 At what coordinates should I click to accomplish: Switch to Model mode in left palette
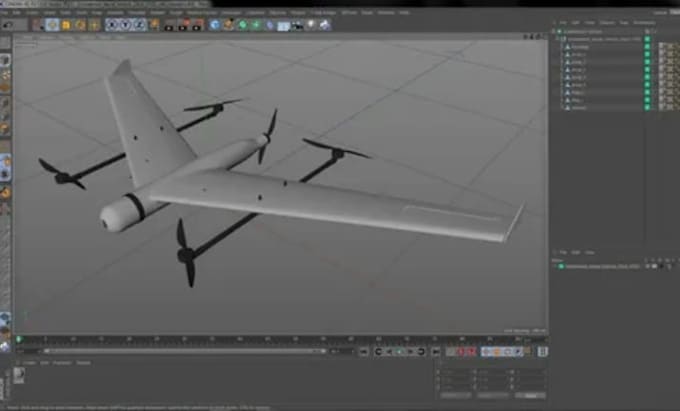pos(5,60)
